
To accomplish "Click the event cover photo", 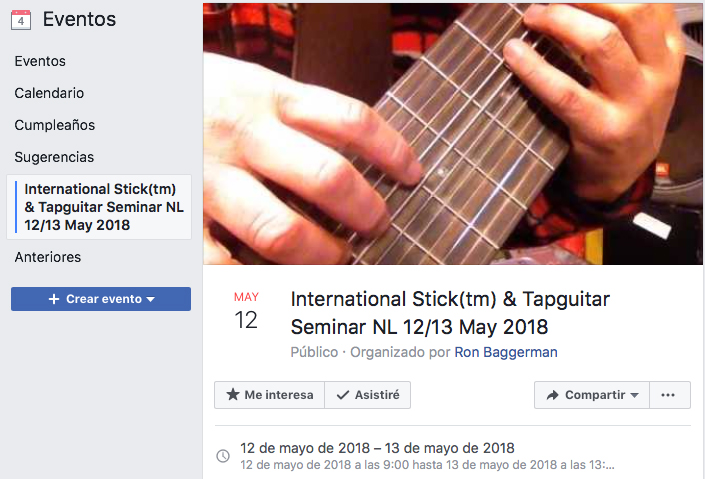I will coord(452,134).
